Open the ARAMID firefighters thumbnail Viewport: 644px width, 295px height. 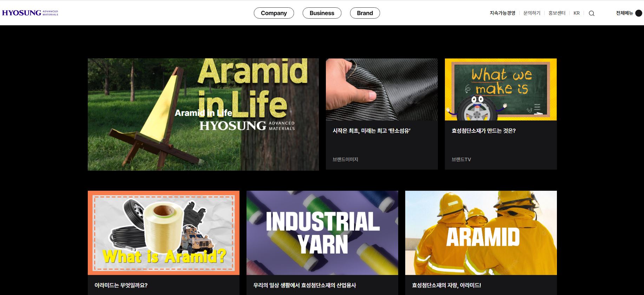481,233
